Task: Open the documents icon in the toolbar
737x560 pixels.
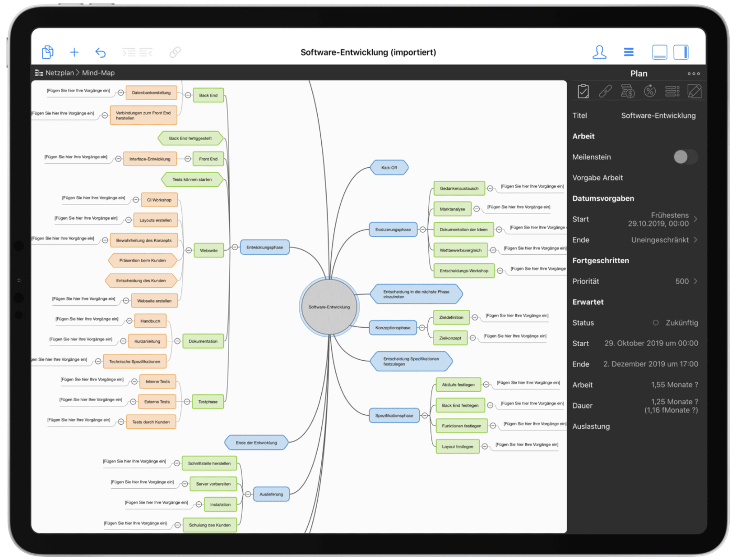Action: tap(48, 52)
